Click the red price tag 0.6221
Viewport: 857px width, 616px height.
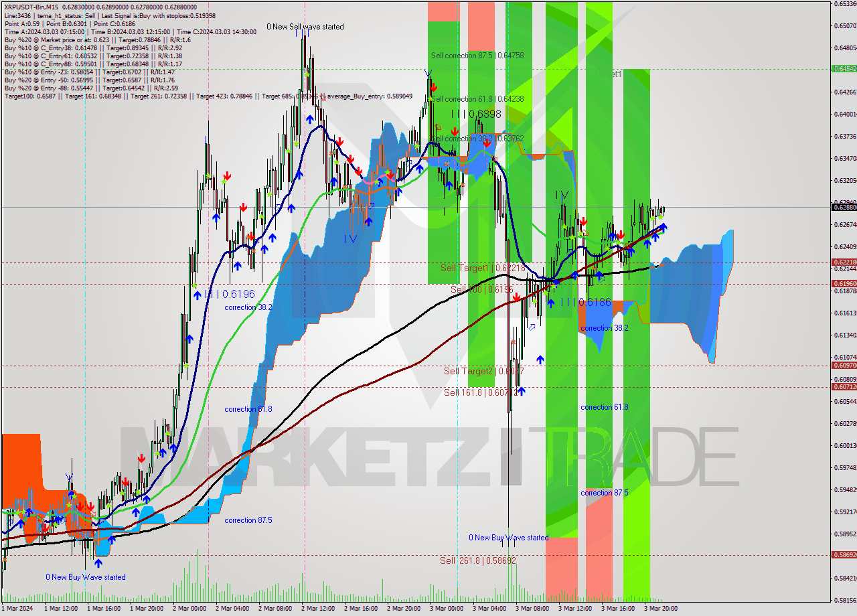pyautogui.click(x=844, y=262)
